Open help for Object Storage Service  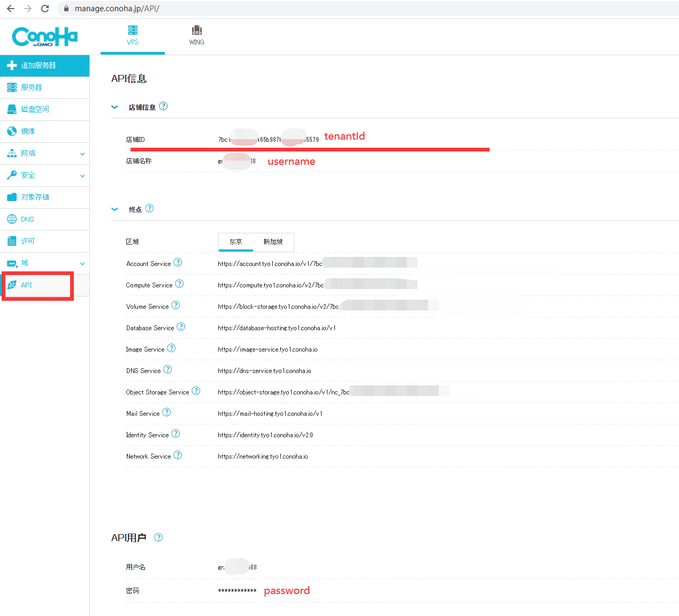pos(196,391)
